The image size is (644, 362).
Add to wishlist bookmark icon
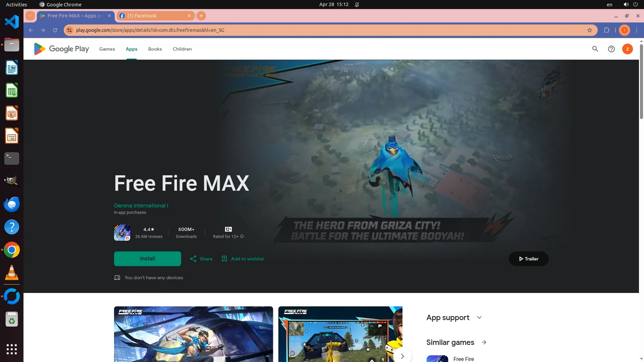224,259
